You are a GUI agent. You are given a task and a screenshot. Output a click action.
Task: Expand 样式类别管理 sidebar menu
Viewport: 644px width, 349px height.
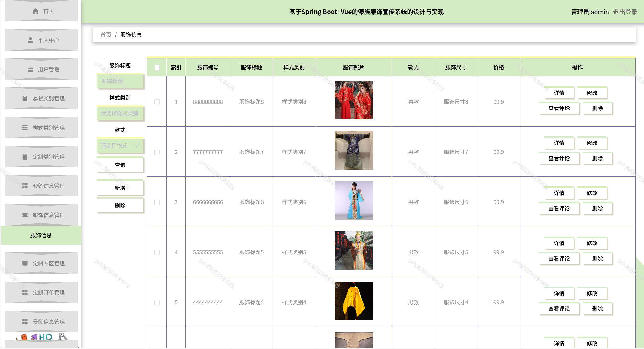pyautogui.click(x=41, y=128)
